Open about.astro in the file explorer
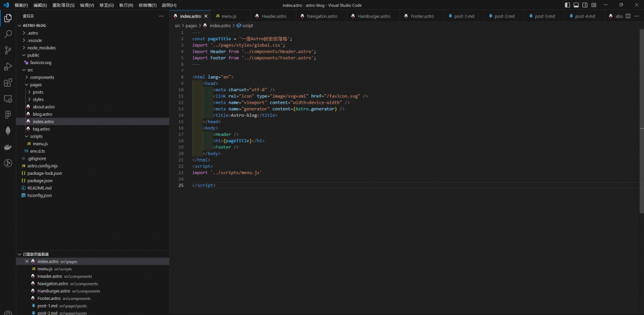 point(43,107)
